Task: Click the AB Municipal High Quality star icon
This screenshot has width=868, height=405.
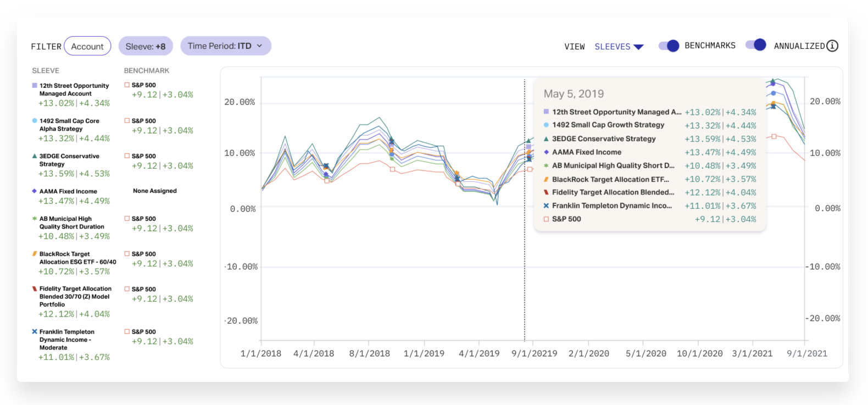Action: 35,219
